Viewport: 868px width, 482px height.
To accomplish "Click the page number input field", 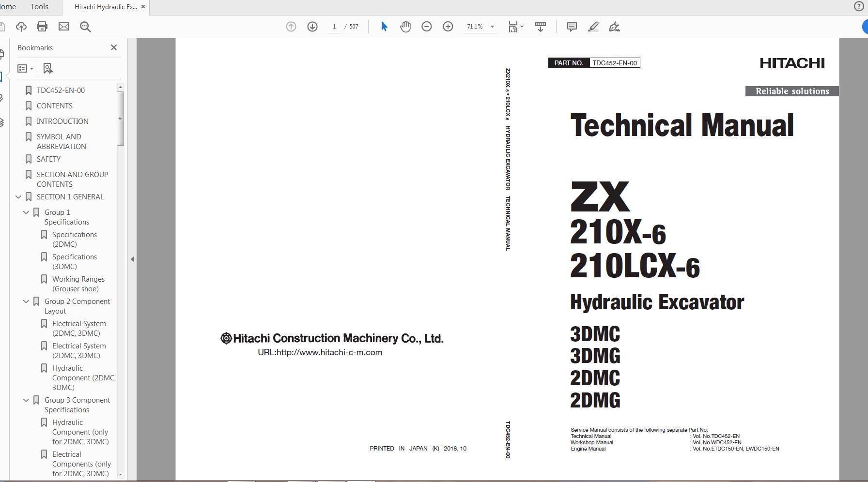I will click(334, 27).
